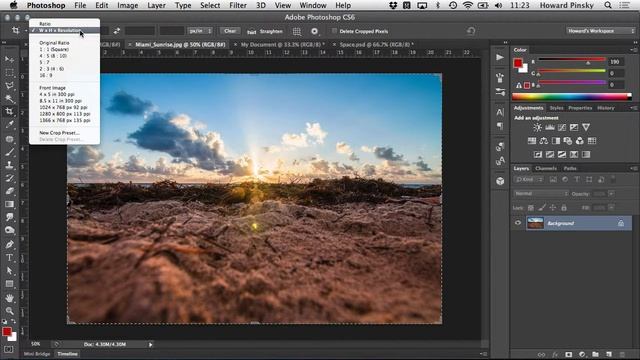Choose New Crop Preset option
The image size is (640, 360).
tap(59, 133)
